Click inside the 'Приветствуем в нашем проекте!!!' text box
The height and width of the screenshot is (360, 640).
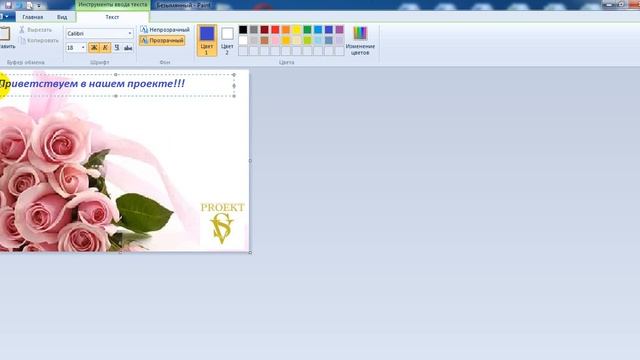pos(117,85)
